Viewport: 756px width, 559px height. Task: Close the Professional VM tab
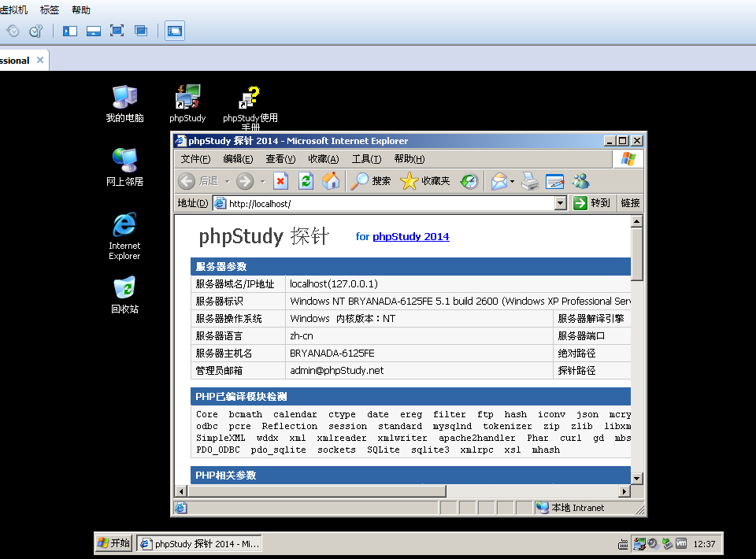(x=40, y=60)
